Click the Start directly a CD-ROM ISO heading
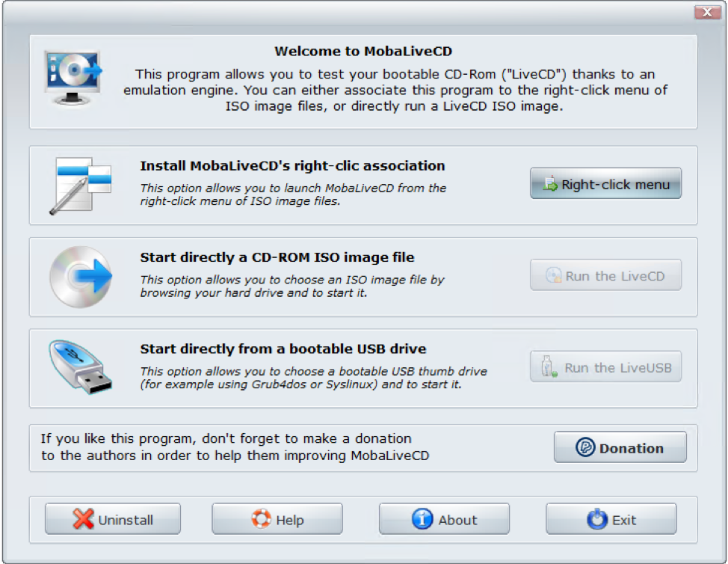 277,257
